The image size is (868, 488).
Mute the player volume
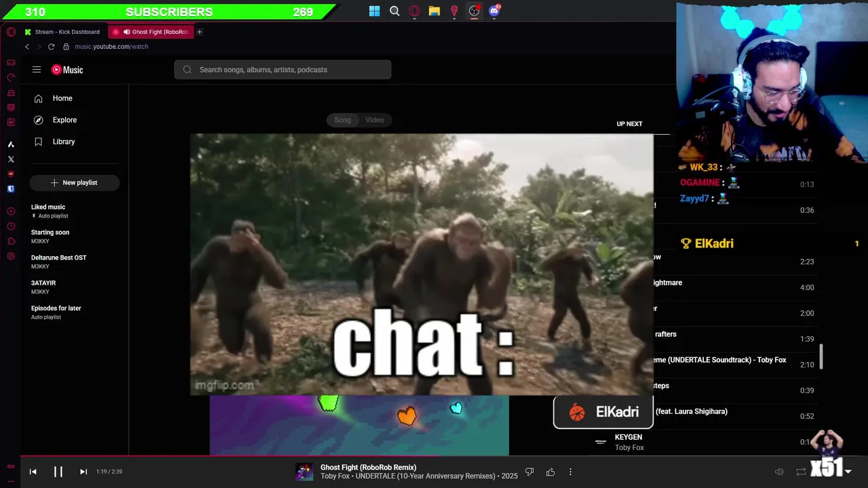coord(779,472)
